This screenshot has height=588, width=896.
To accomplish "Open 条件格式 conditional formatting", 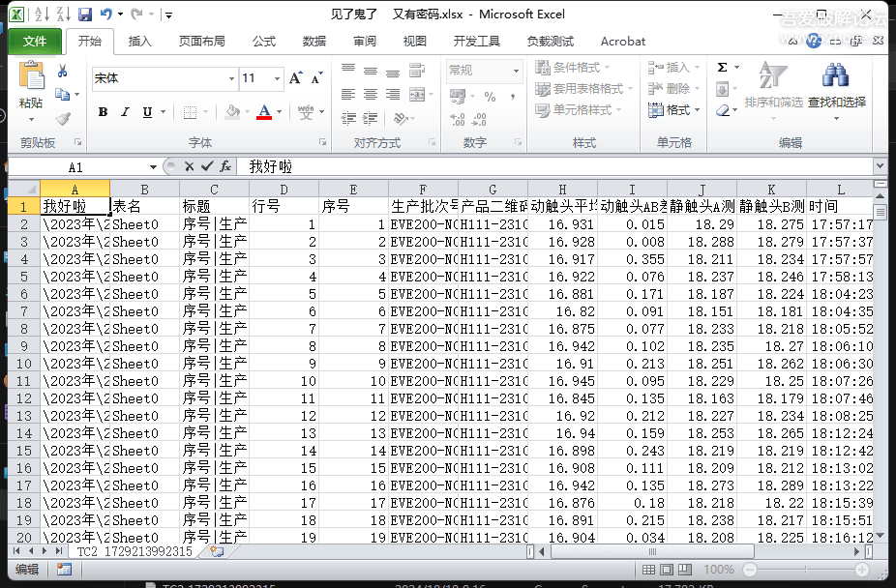I will click(573, 68).
